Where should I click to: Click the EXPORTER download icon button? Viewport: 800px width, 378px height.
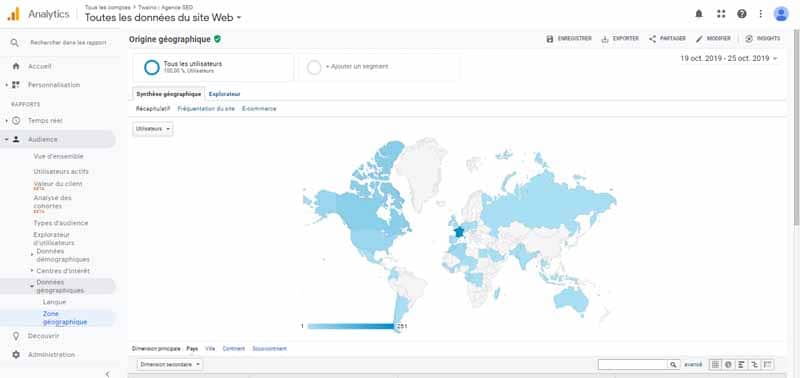(620, 39)
